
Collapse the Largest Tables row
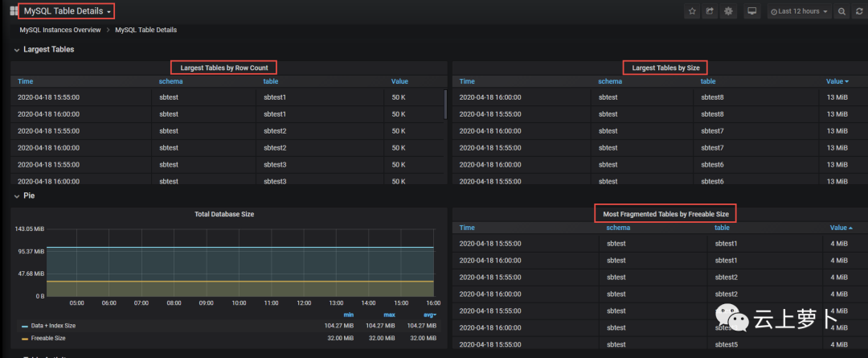pos(44,49)
